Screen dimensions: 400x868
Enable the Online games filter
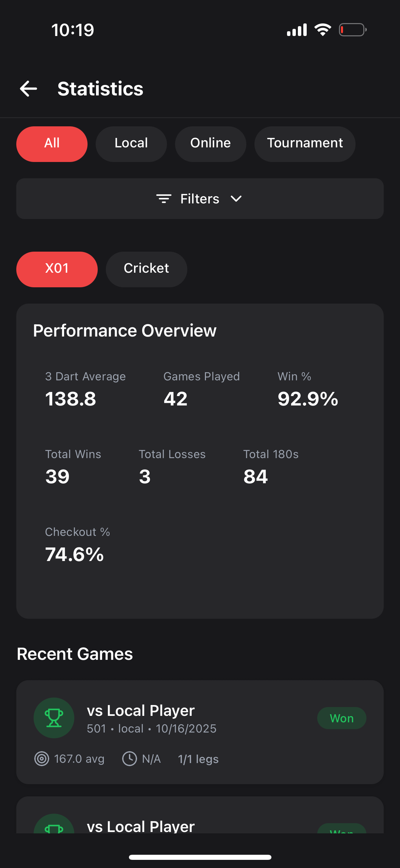point(210,144)
